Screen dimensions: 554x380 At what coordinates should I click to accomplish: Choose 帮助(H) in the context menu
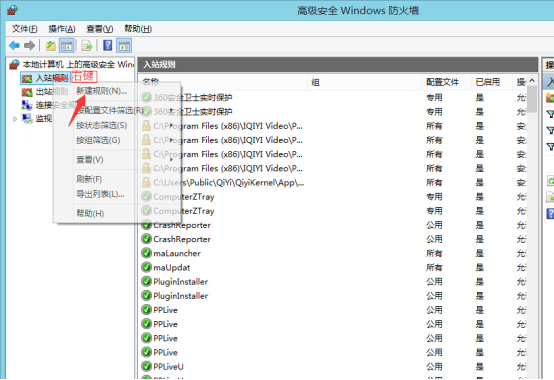tap(90, 213)
